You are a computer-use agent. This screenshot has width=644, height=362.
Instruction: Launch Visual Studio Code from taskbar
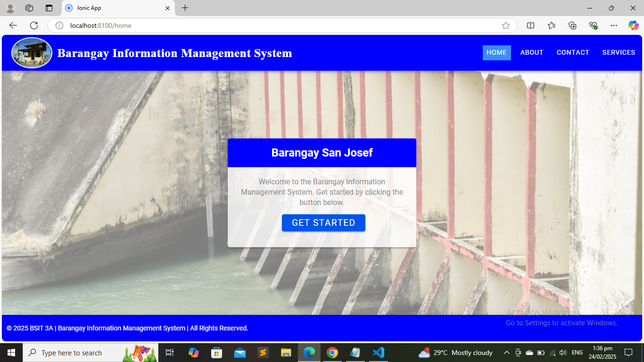point(378,353)
